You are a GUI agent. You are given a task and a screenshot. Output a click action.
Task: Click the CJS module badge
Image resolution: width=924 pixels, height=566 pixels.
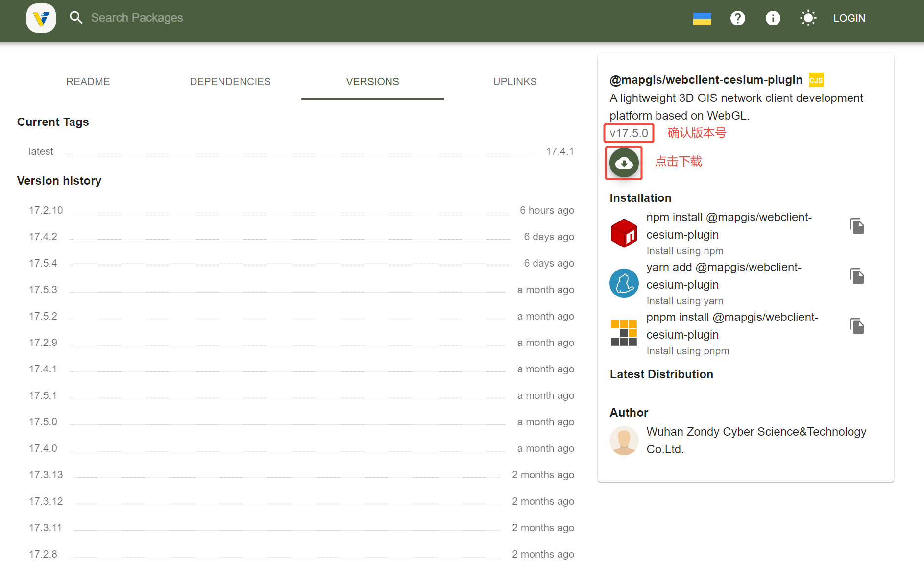coord(816,80)
